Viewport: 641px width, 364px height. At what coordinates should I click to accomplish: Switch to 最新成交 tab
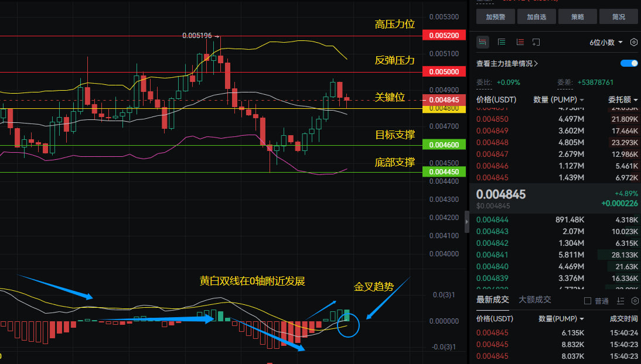pos(493,300)
